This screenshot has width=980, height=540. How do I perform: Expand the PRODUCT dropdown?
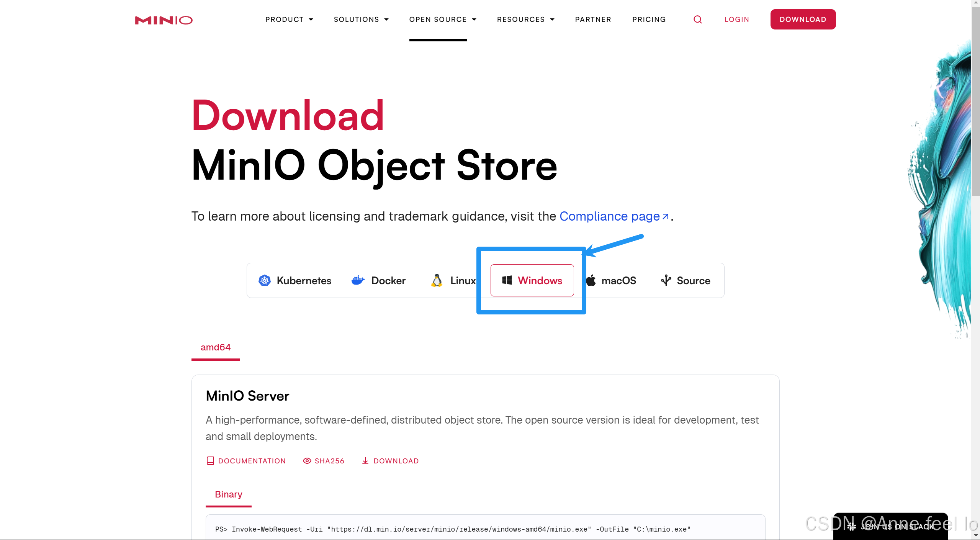coord(289,19)
